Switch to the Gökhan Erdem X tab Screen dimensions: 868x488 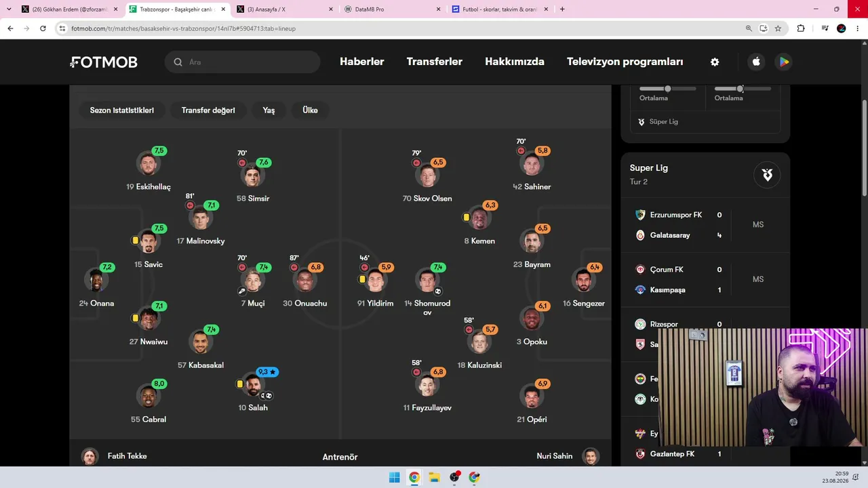pos(69,9)
